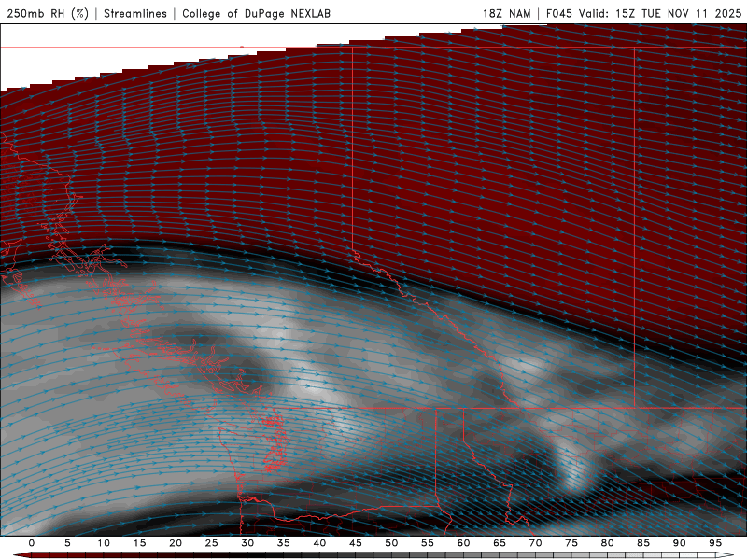This screenshot has height=560, width=747.
Task: Click the colorbar label "0"
Action: [32, 543]
